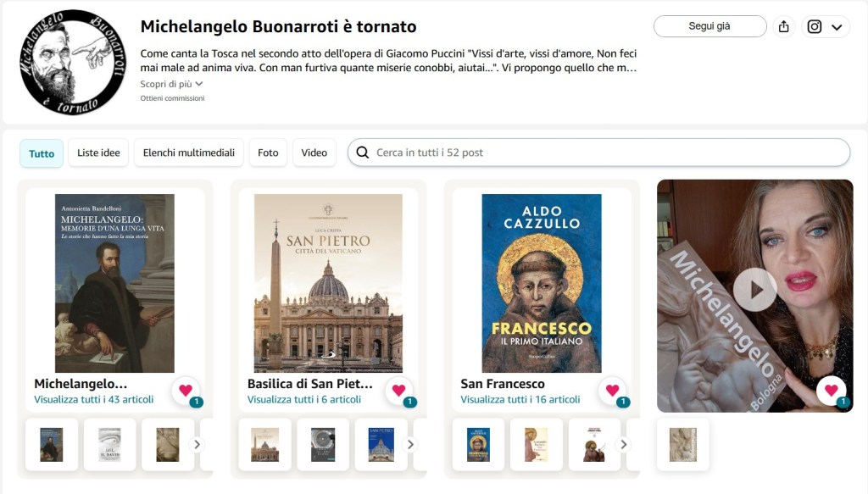Toggle heart on Basilica di San Pietro list
The height and width of the screenshot is (494, 868).
[399, 391]
